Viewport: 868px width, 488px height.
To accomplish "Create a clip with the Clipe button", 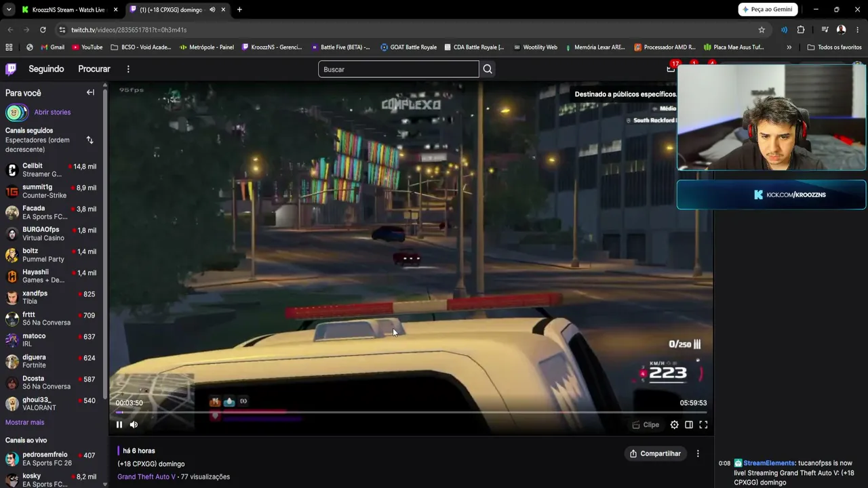I will click(646, 425).
